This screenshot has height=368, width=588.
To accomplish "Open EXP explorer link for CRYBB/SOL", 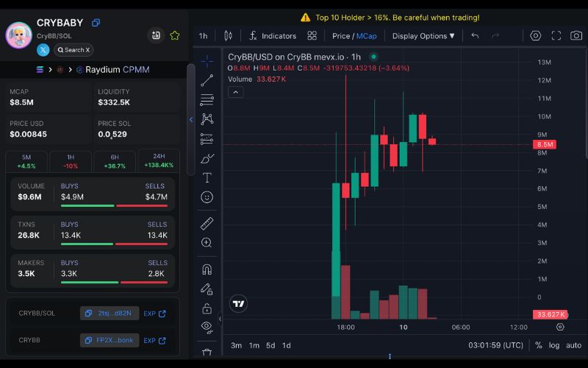I will 154,314.
